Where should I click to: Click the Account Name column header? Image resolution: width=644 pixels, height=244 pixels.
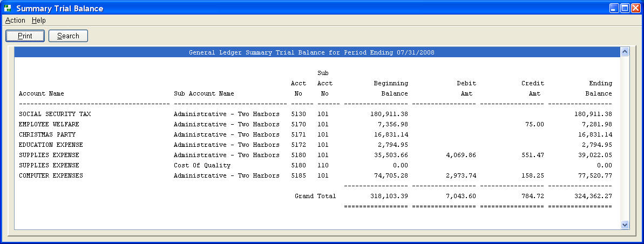42,93
